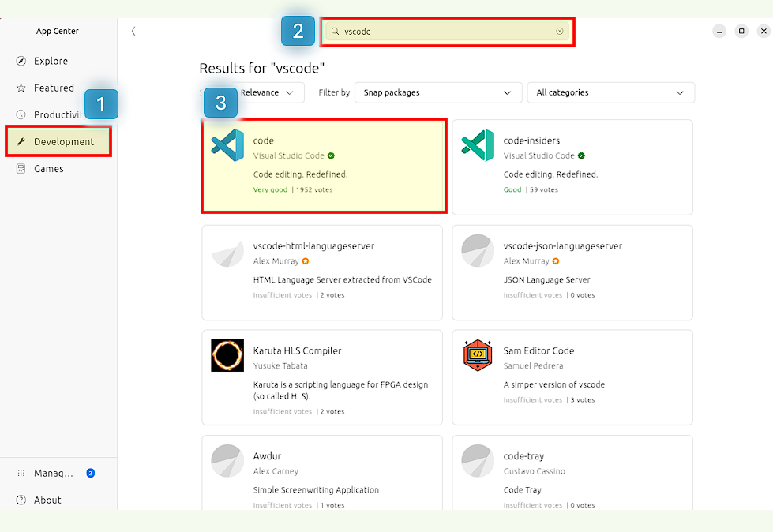773x532 pixels.
Task: Open the Manage section
Action: 58,474
